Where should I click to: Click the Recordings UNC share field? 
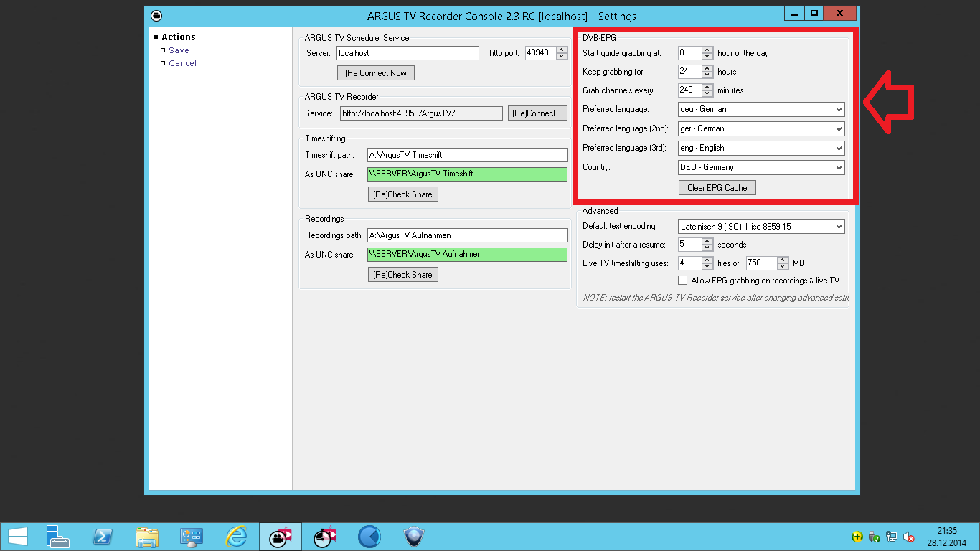467,255
